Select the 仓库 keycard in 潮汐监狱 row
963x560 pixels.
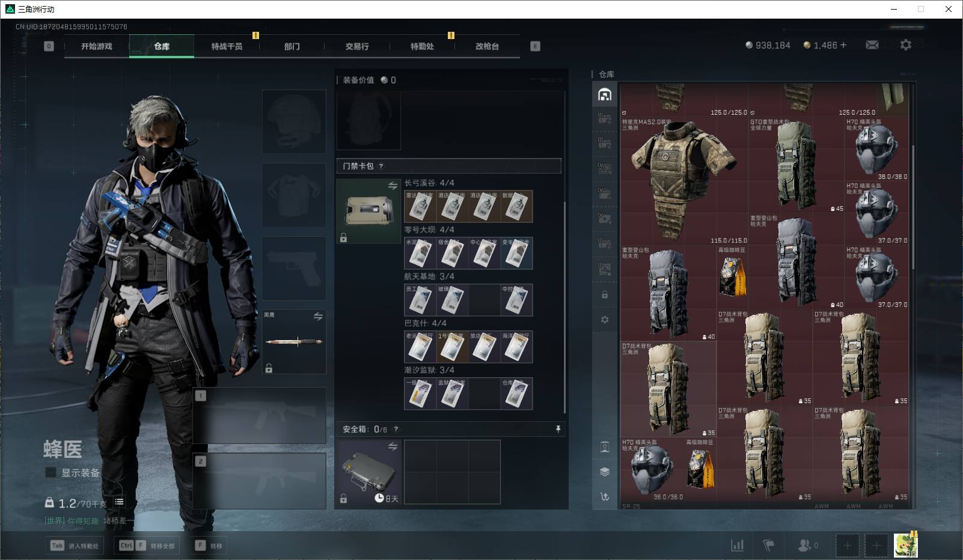pyautogui.click(x=516, y=394)
